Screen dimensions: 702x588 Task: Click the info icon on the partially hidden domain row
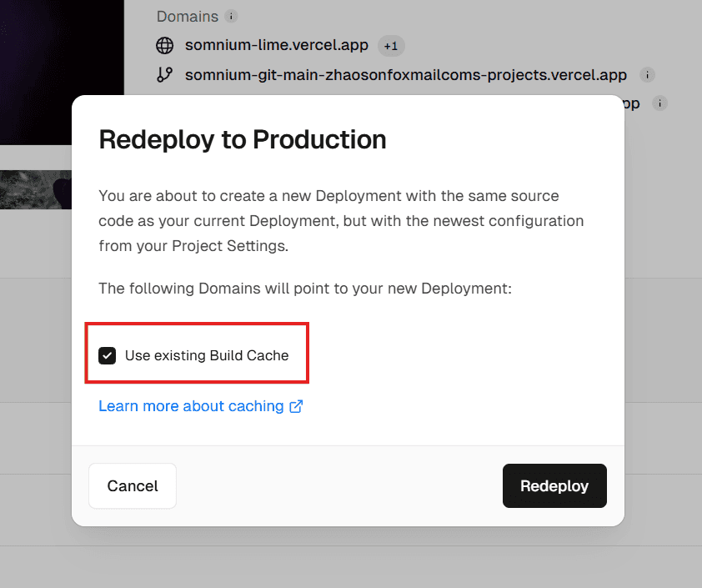pyautogui.click(x=659, y=103)
